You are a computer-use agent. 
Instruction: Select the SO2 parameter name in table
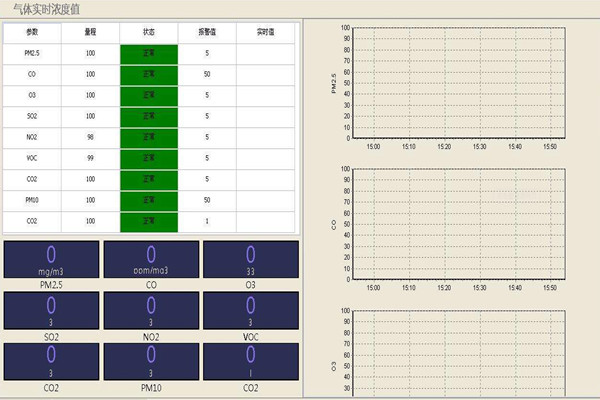(32, 116)
